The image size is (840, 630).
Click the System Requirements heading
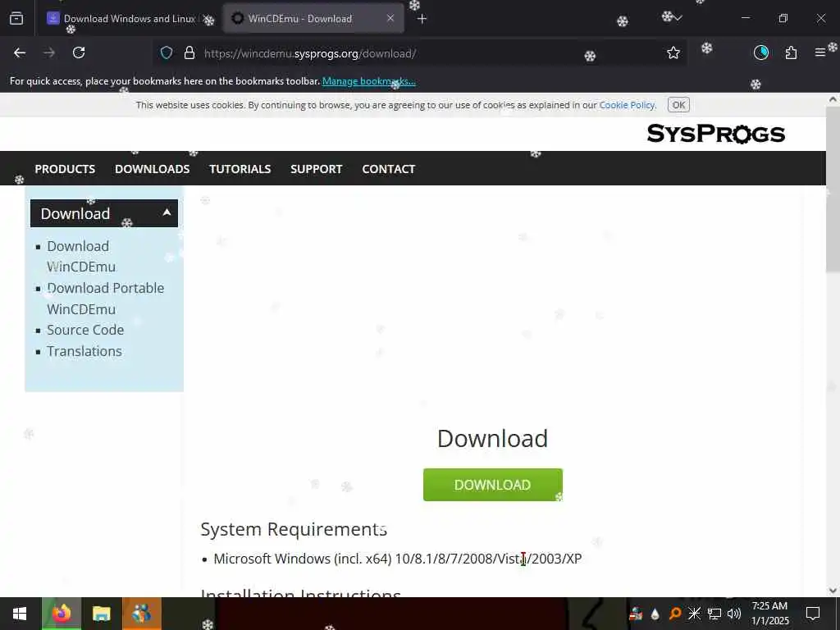[x=294, y=529]
